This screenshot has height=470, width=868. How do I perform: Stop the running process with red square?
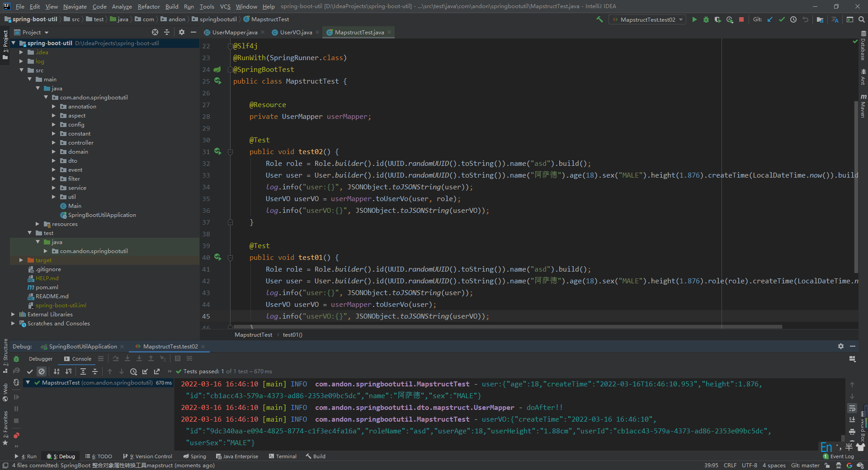click(x=741, y=19)
